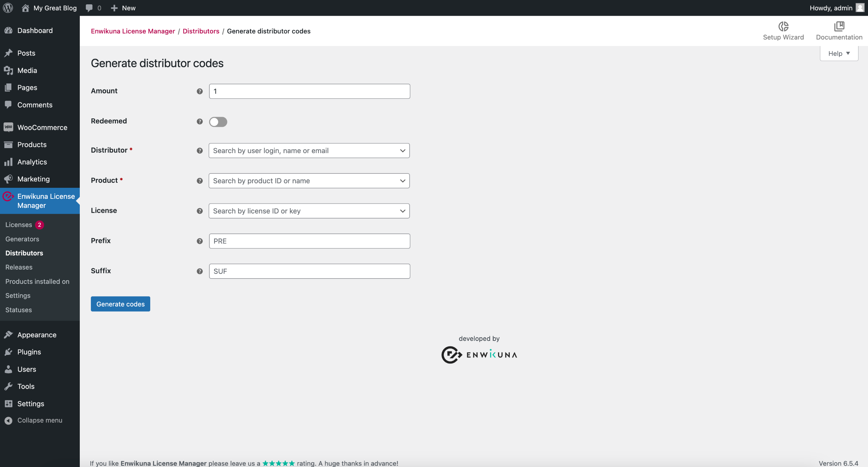Screen dimensions: 868x467
Task: Open Statuses submenu item
Action: (19, 310)
